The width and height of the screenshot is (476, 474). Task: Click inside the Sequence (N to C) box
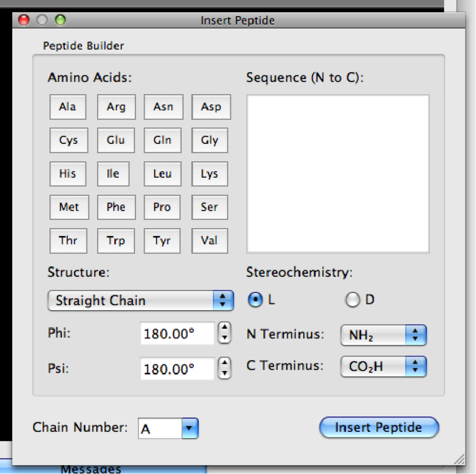[x=338, y=174]
